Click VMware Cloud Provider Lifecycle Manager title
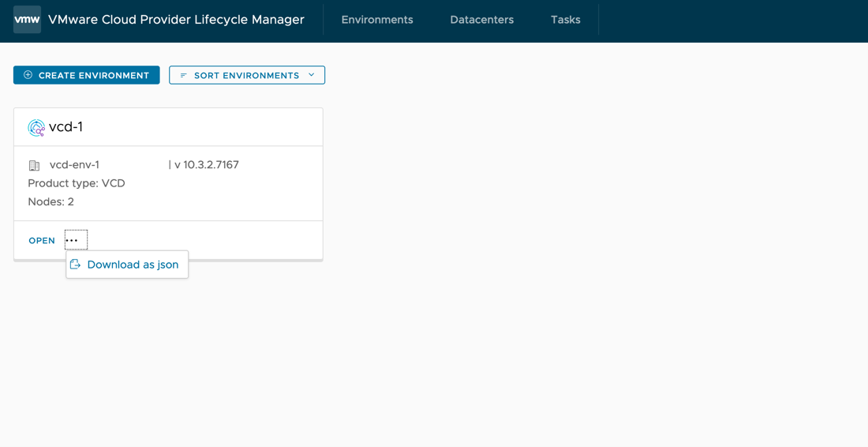The height and width of the screenshot is (447, 868). 176,20
